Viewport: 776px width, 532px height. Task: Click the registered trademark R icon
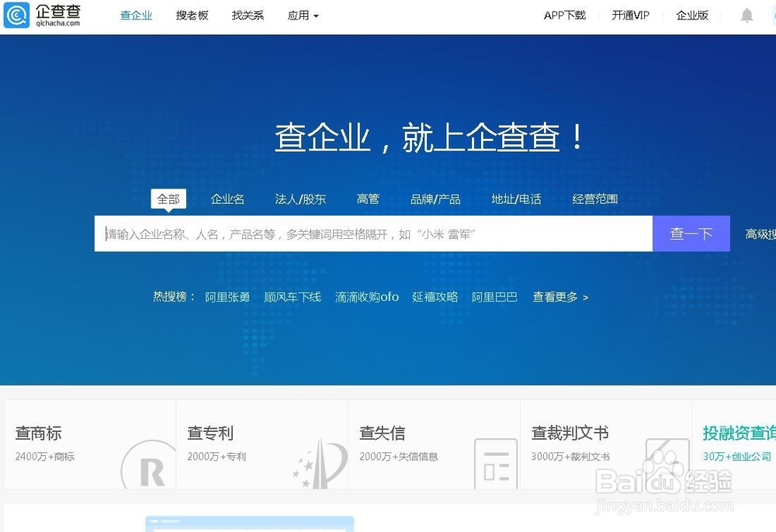click(x=148, y=465)
